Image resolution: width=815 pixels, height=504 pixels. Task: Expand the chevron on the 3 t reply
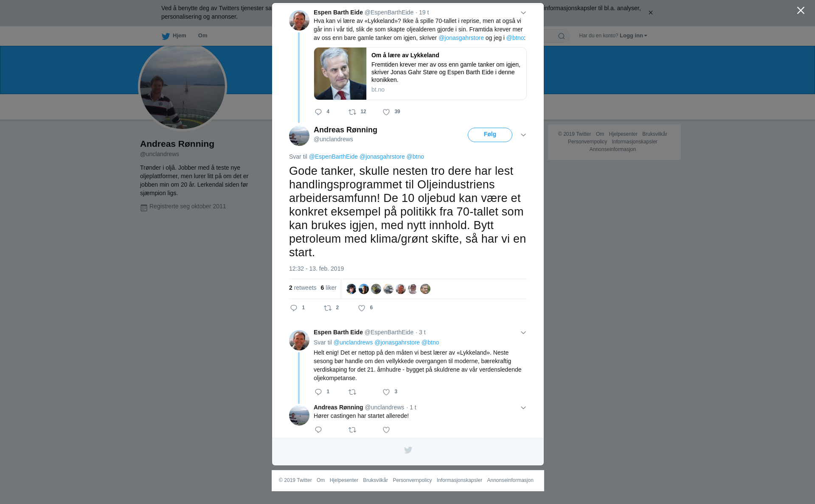(523, 333)
